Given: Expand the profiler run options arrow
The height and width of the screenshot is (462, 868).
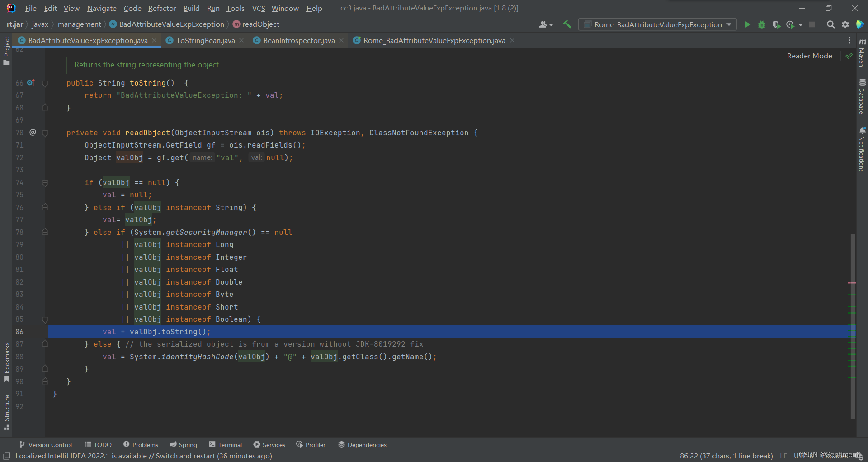Looking at the screenshot, I should pyautogui.click(x=801, y=25).
